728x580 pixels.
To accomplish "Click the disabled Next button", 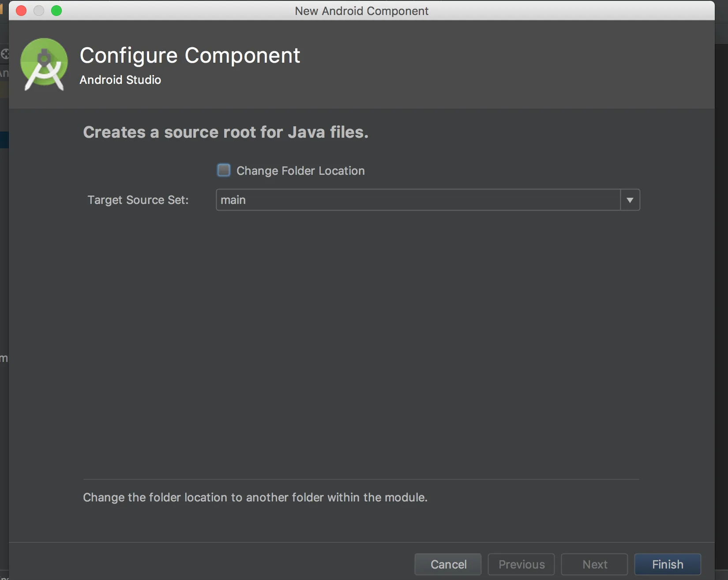I will [x=594, y=564].
